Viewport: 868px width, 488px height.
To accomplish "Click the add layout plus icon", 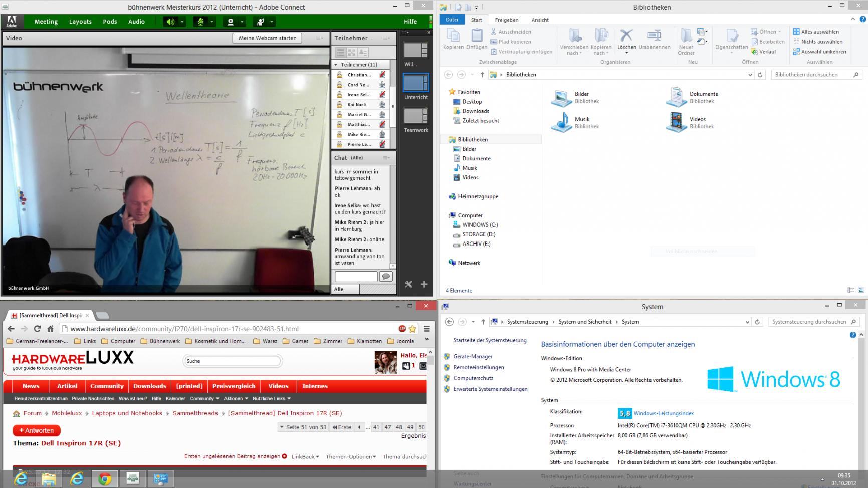I will [424, 284].
